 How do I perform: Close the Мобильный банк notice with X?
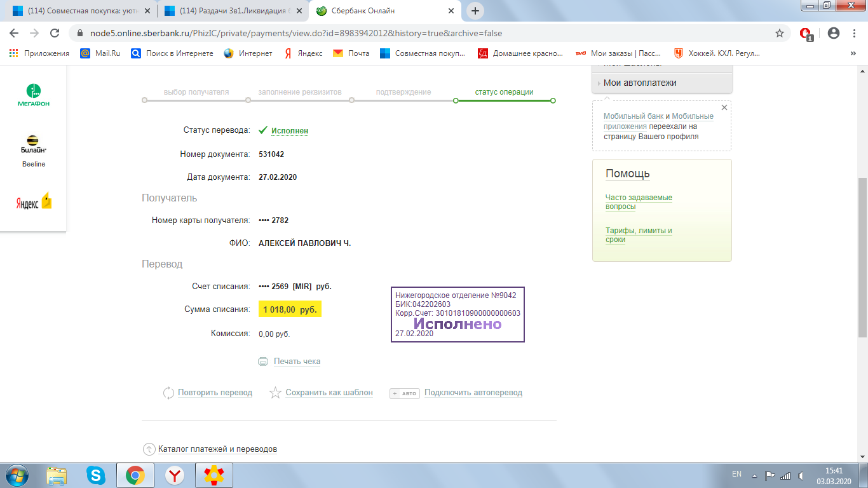pyautogui.click(x=724, y=108)
